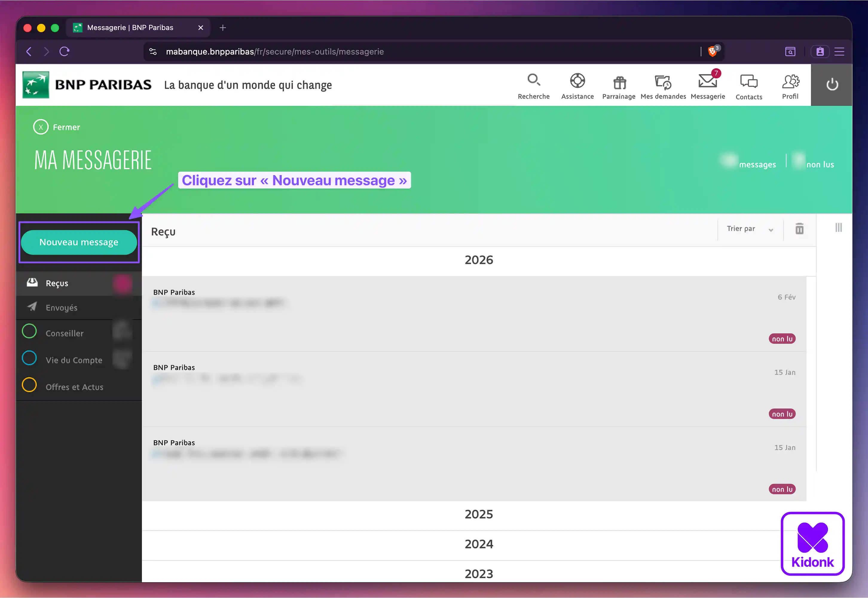Collapse the 2026 messages section
This screenshot has height=598, width=868.
click(479, 260)
